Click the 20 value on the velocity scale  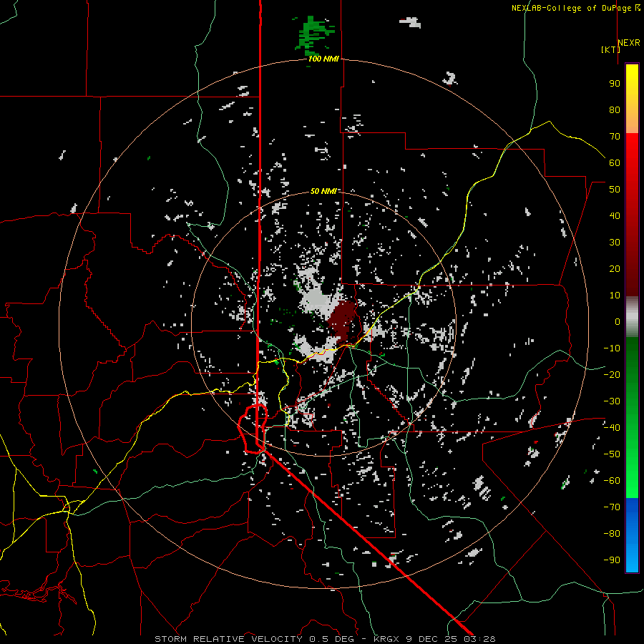pyautogui.click(x=615, y=268)
